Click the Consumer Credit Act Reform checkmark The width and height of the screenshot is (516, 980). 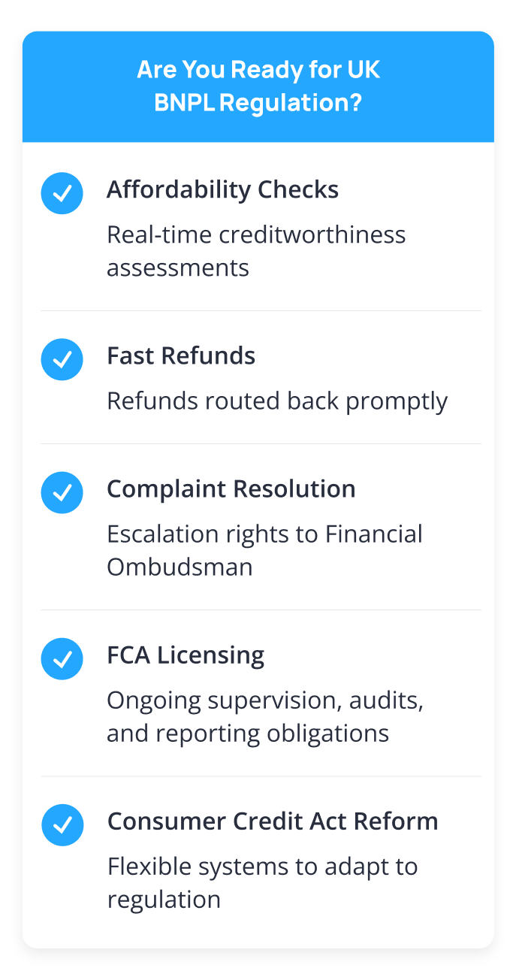pyautogui.click(x=62, y=825)
